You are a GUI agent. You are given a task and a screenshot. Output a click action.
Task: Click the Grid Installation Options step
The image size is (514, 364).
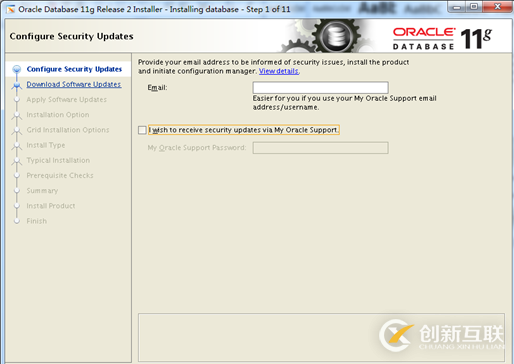68,130
